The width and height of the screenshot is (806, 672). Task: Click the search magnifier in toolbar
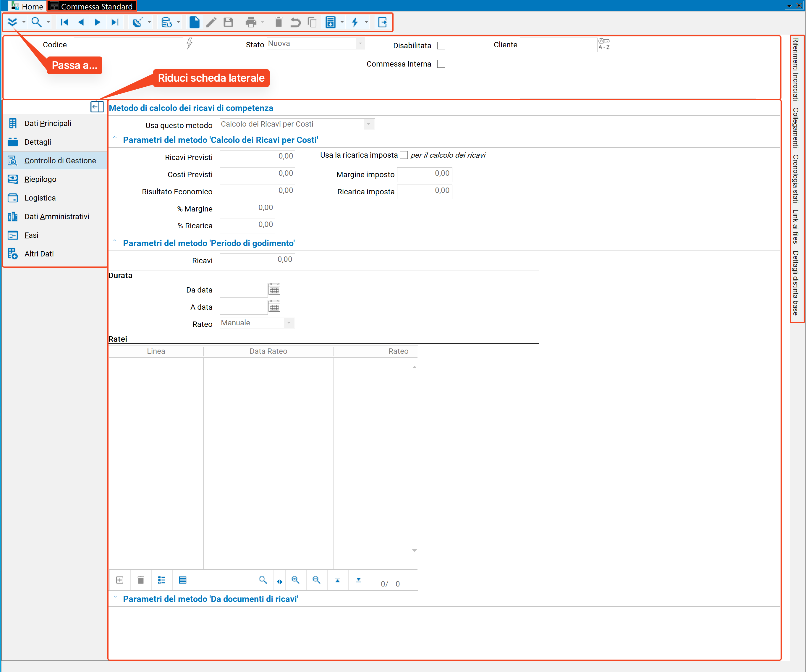tap(36, 22)
